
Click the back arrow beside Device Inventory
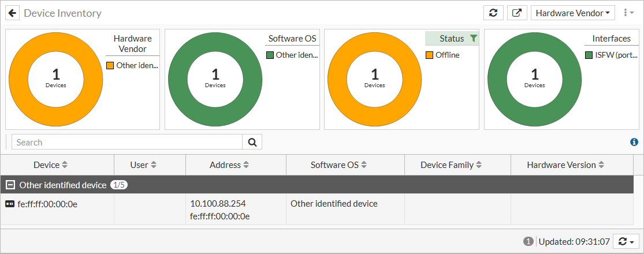click(13, 13)
